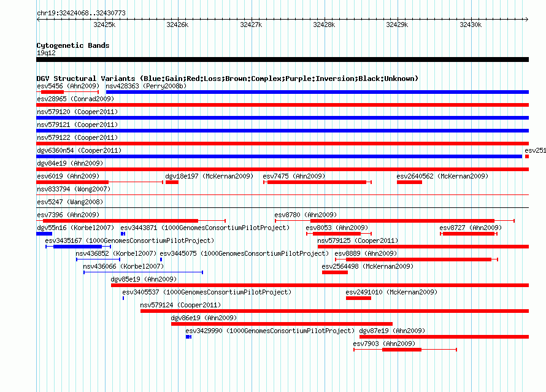Image resolution: width=546 pixels, height=392 pixels.
Task: Click the esv2640562 red loss bar
Action: (410, 182)
